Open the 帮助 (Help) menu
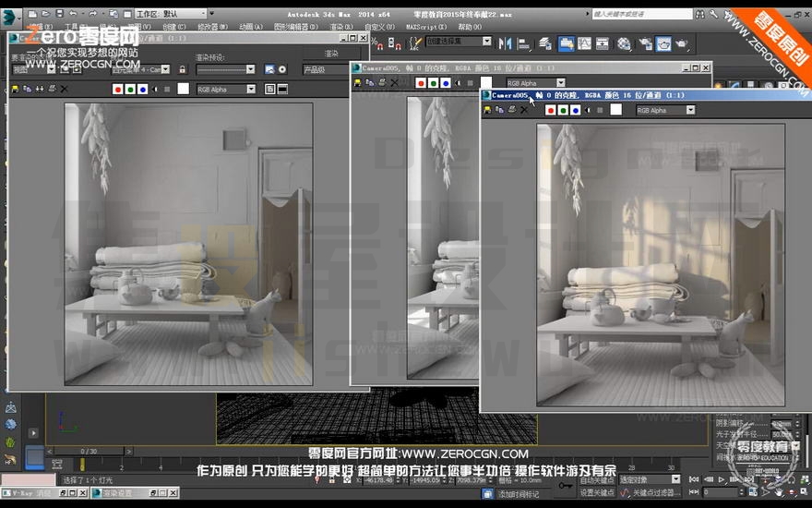 click(470, 27)
